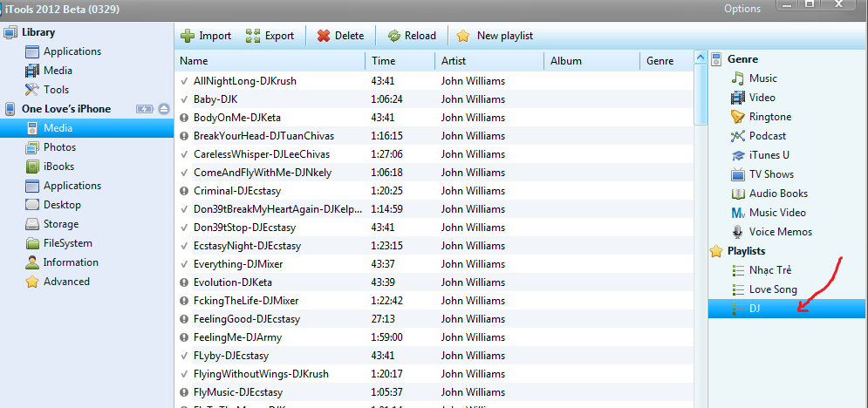Click the song list vertical scrollbar thumb
Image resolution: width=868 pixels, height=408 pixels.
click(701, 94)
